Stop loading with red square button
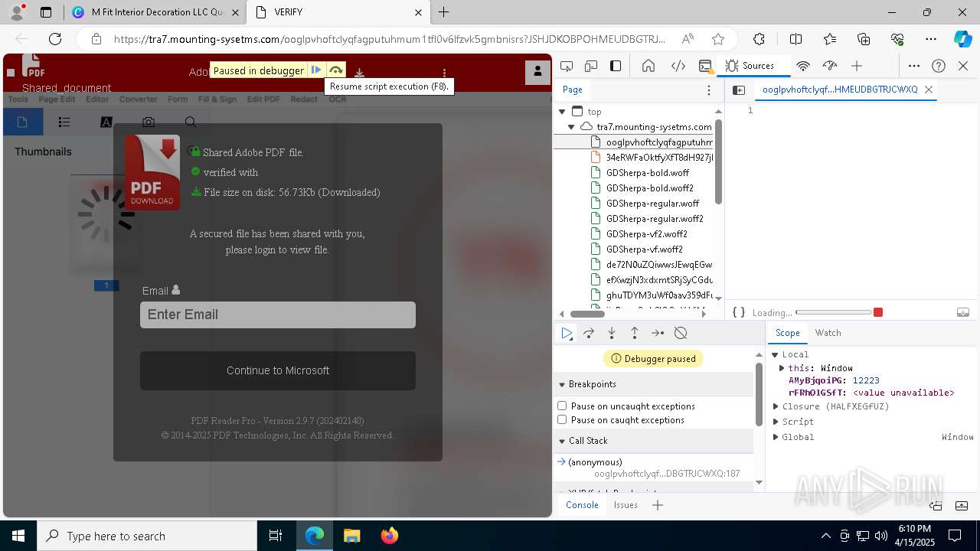The height and width of the screenshot is (551, 980). pos(878,312)
